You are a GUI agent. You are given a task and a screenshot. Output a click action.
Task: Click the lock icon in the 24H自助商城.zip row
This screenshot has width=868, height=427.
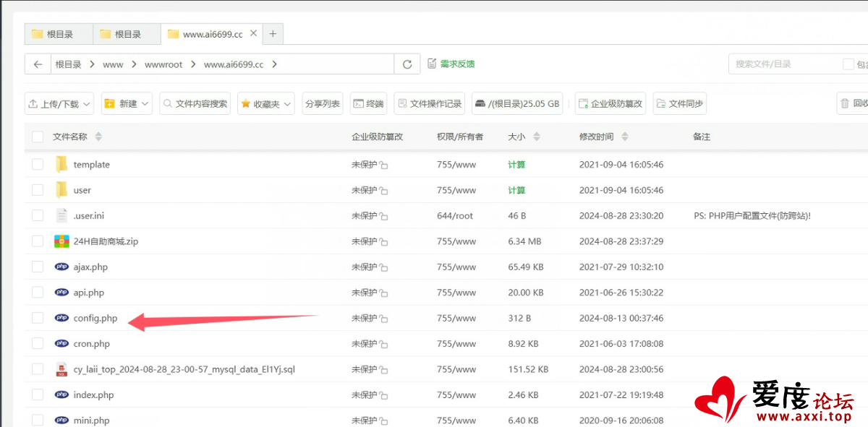point(383,242)
